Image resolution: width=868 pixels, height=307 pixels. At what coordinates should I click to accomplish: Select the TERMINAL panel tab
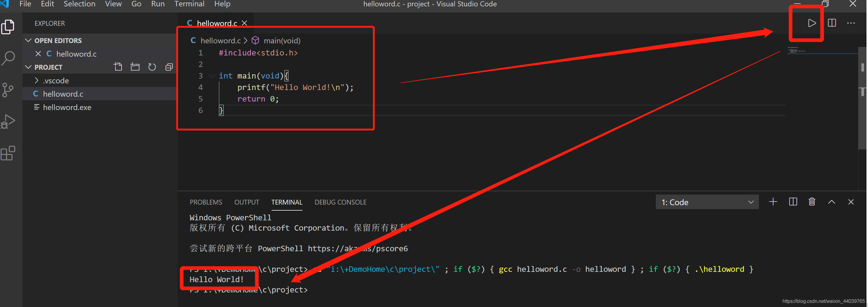coord(287,202)
